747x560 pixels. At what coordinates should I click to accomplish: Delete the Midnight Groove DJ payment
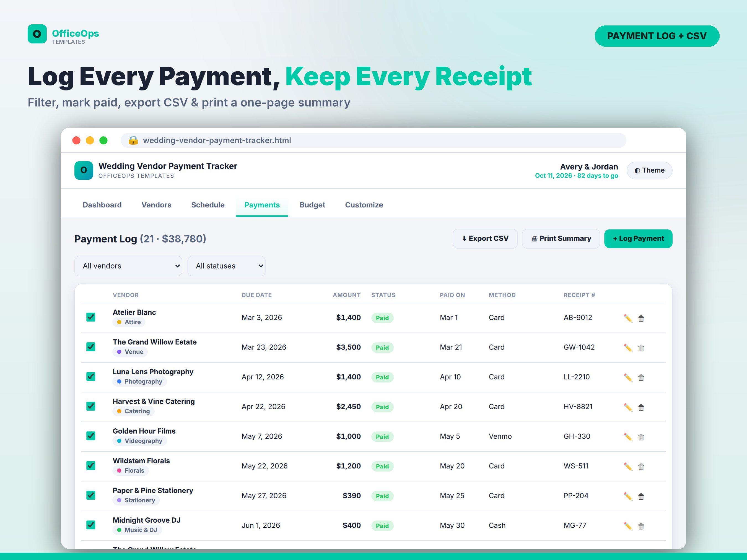641,526
